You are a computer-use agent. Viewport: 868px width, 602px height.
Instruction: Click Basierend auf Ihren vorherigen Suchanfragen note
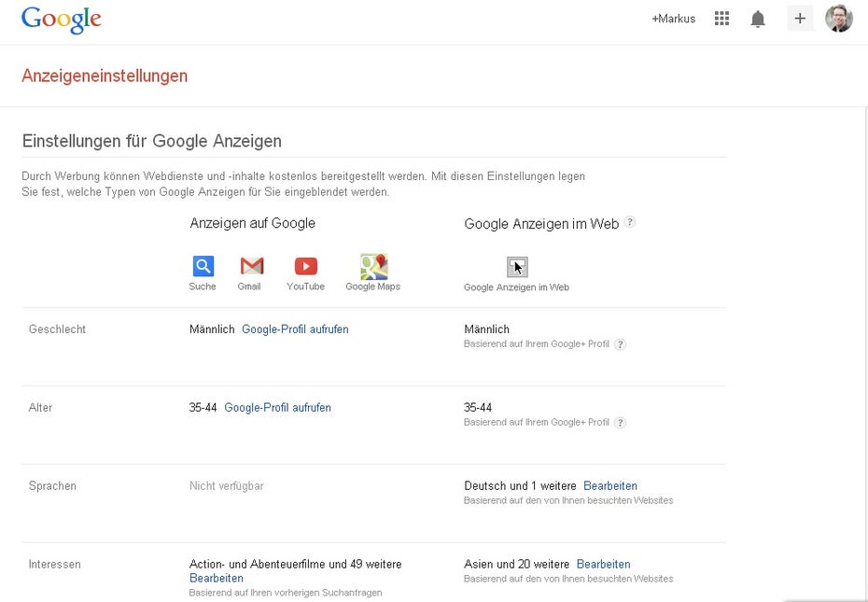tap(286, 593)
